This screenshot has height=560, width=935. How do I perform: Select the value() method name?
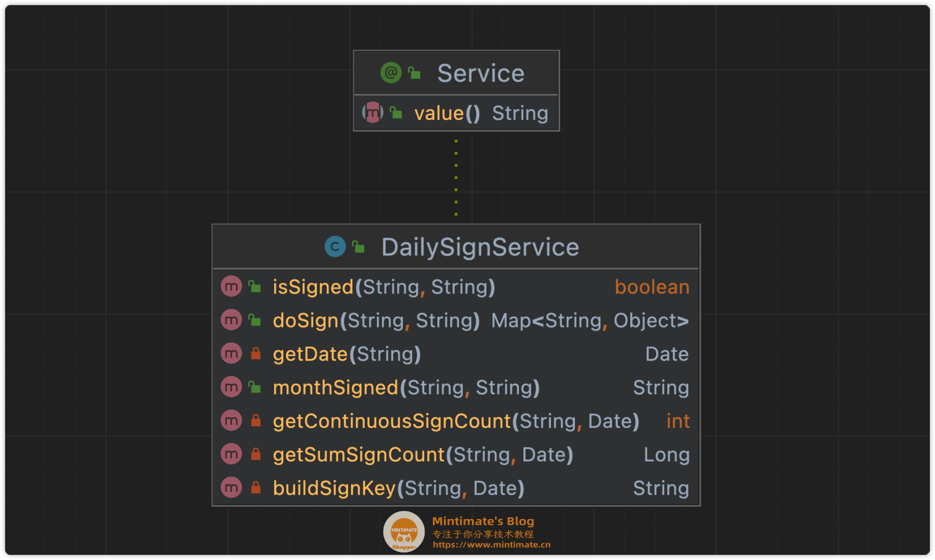[x=447, y=113]
